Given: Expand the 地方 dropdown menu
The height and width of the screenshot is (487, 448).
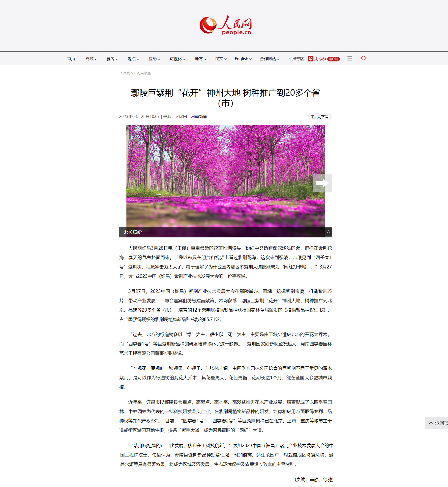Looking at the screenshot, I should [200, 59].
